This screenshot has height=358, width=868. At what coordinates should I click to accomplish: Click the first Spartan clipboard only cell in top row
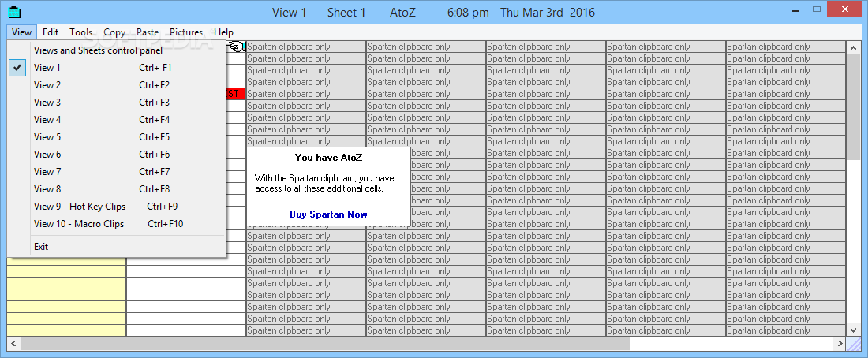pyautogui.click(x=305, y=47)
